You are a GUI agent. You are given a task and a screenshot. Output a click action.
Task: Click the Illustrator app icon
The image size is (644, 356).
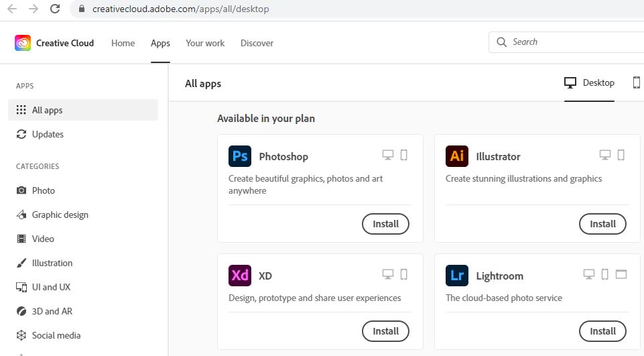(457, 156)
